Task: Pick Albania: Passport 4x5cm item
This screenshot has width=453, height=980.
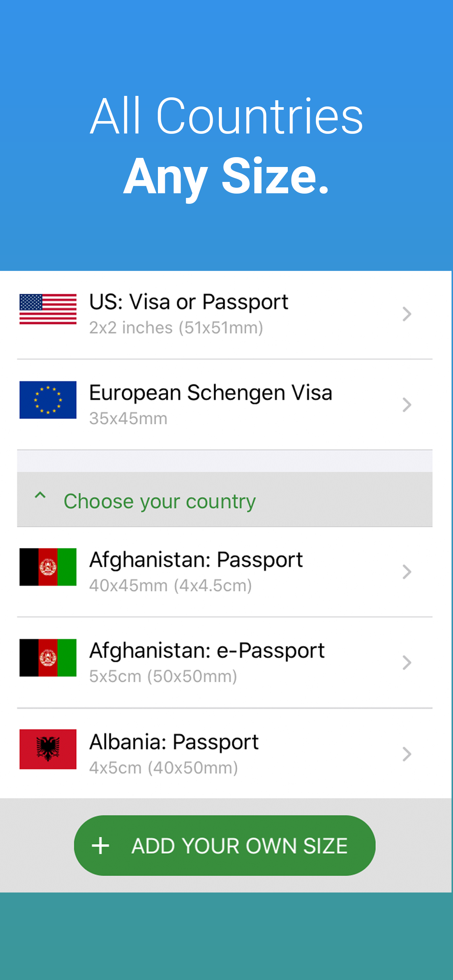Action: click(174, 742)
